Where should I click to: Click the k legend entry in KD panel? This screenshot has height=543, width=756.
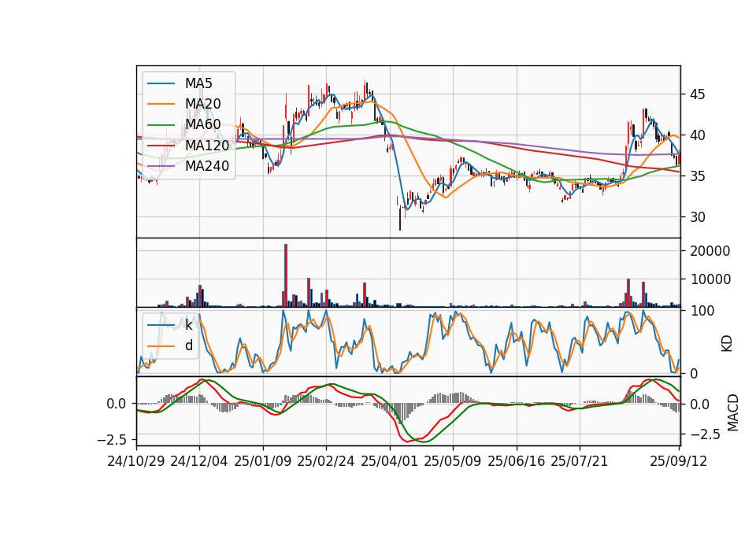(188, 325)
